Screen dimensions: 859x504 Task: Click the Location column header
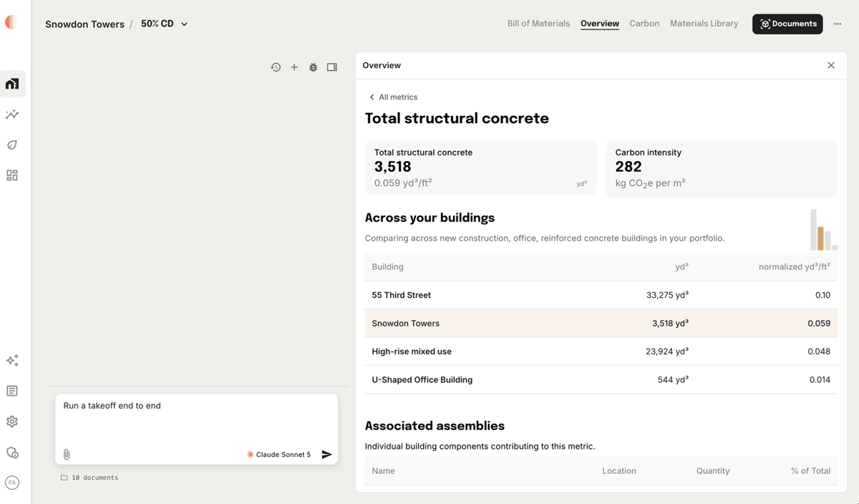(x=619, y=471)
